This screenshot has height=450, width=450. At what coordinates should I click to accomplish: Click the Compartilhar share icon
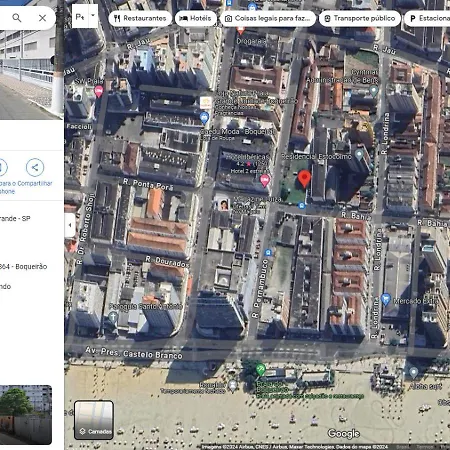[35, 167]
